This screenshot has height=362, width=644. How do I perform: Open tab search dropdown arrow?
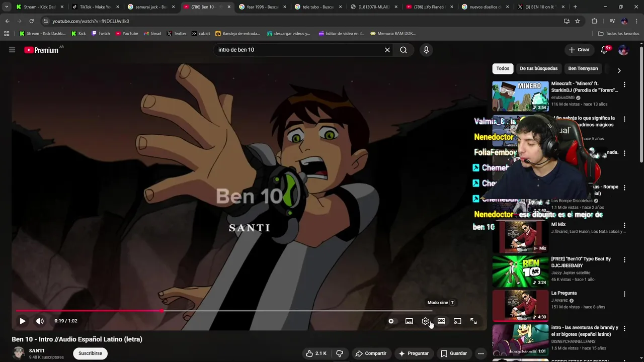click(6, 7)
